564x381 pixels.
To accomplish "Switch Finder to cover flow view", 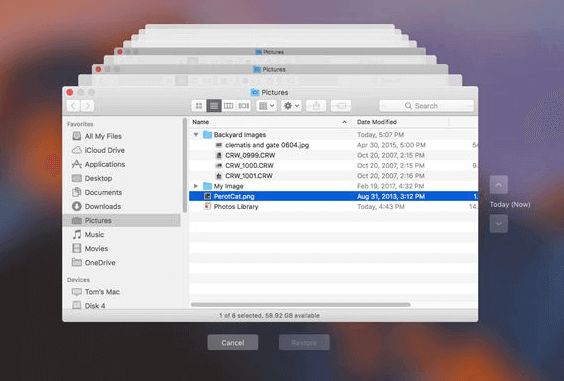I will [244, 106].
